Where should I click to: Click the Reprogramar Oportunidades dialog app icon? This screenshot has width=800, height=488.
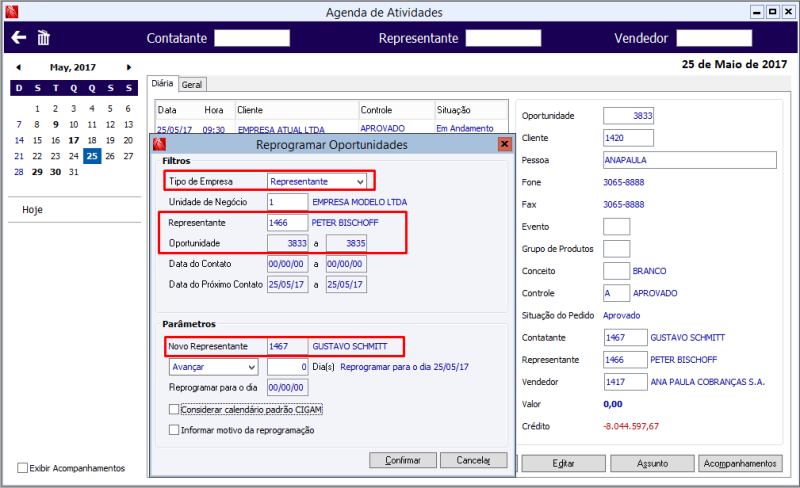point(159,144)
